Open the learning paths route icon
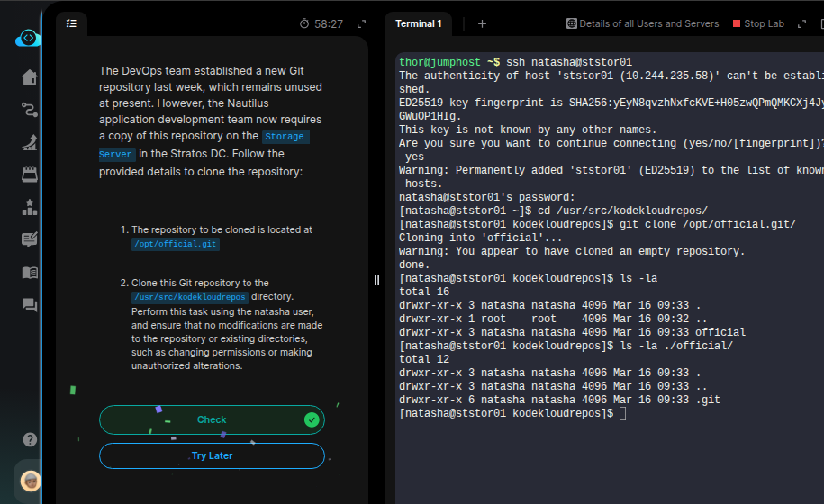824x504 pixels. 30,110
